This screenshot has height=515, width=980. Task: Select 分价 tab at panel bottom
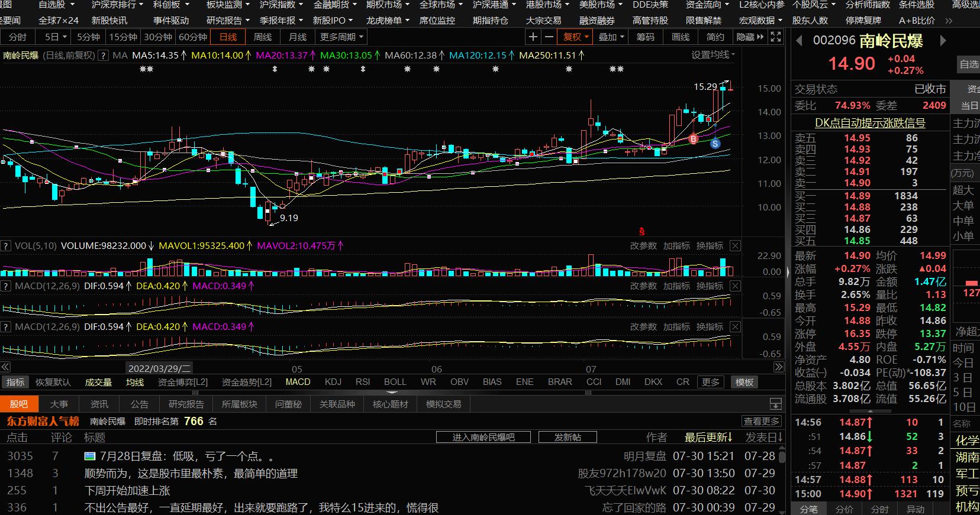click(x=844, y=509)
